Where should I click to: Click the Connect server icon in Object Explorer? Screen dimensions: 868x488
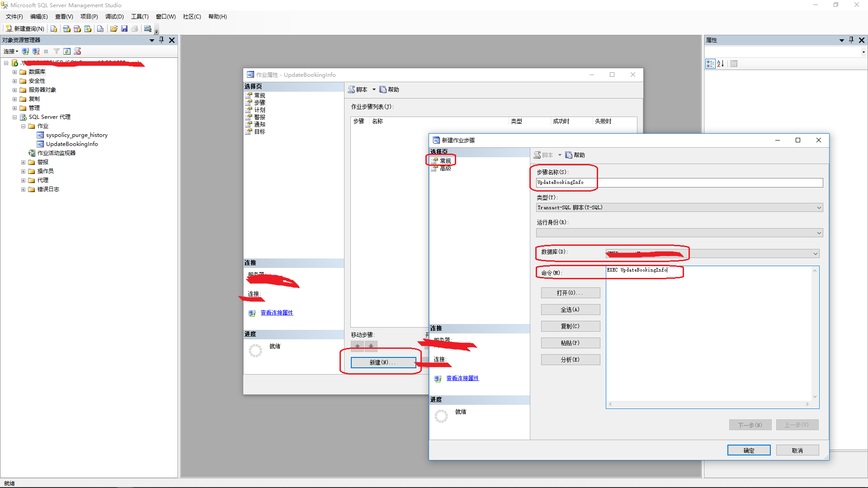[25, 51]
